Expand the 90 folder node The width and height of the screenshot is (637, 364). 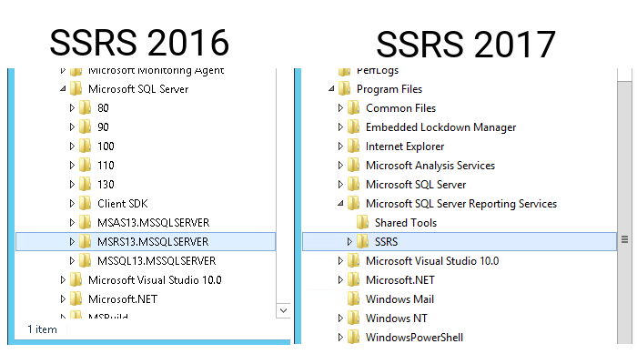72,127
